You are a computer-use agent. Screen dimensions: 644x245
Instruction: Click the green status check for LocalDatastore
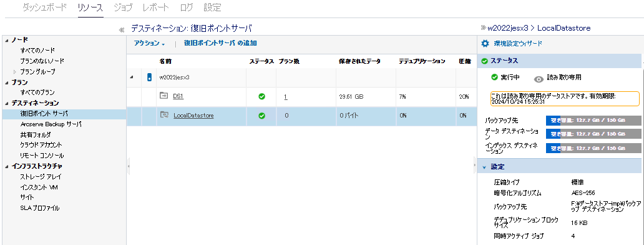coord(261,116)
